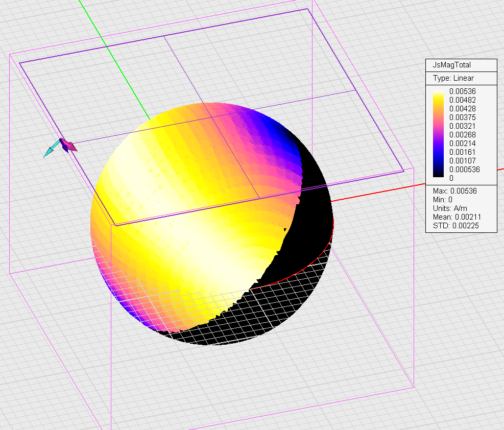This screenshot has height=430, width=504.
Task: Click the 0.00536 top scale value
Action: tap(462, 91)
